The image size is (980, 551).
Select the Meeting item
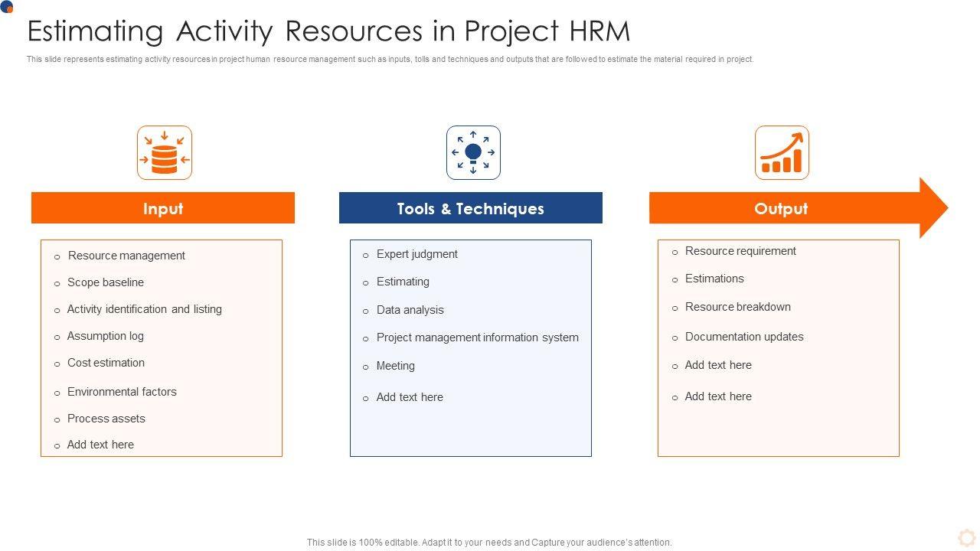396,366
